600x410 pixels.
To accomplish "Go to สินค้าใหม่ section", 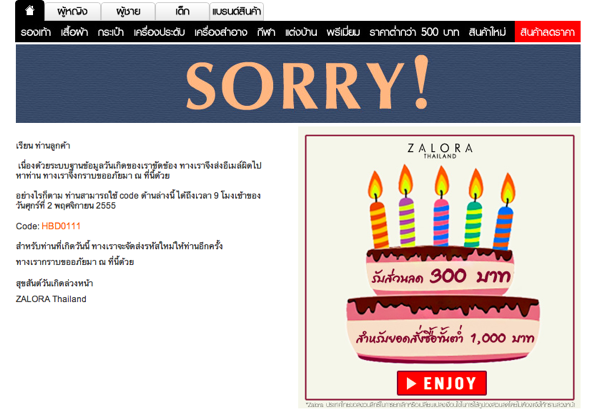I will pos(487,32).
